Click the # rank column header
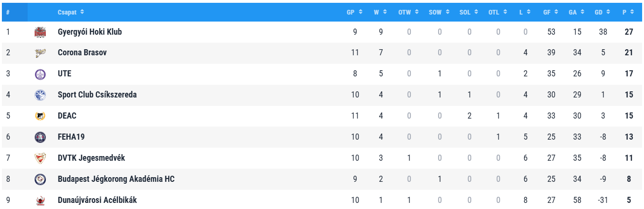The image size is (644, 209). [8, 12]
